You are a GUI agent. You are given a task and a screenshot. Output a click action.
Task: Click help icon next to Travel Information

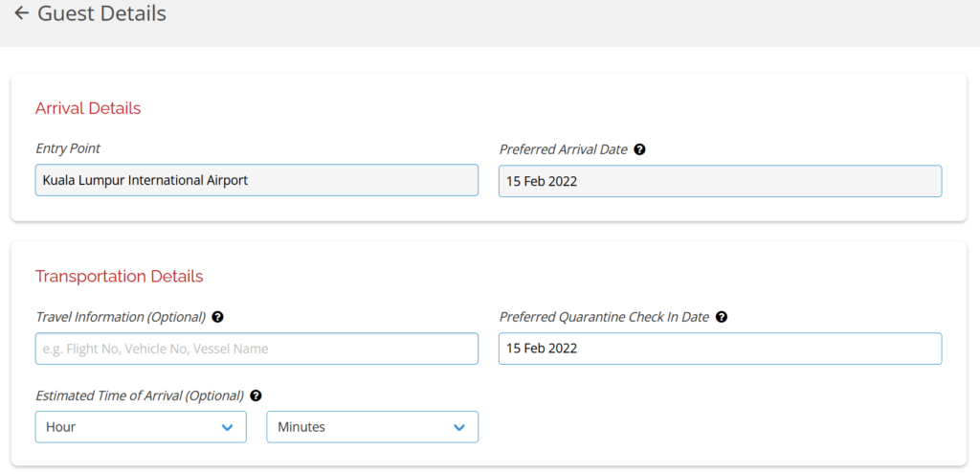(x=217, y=317)
